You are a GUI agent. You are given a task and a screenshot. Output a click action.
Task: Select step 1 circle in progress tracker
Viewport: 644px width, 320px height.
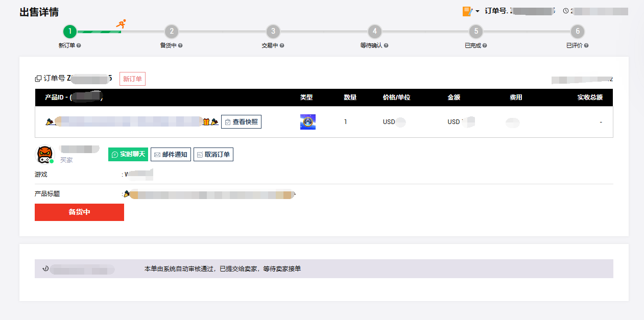(x=70, y=32)
